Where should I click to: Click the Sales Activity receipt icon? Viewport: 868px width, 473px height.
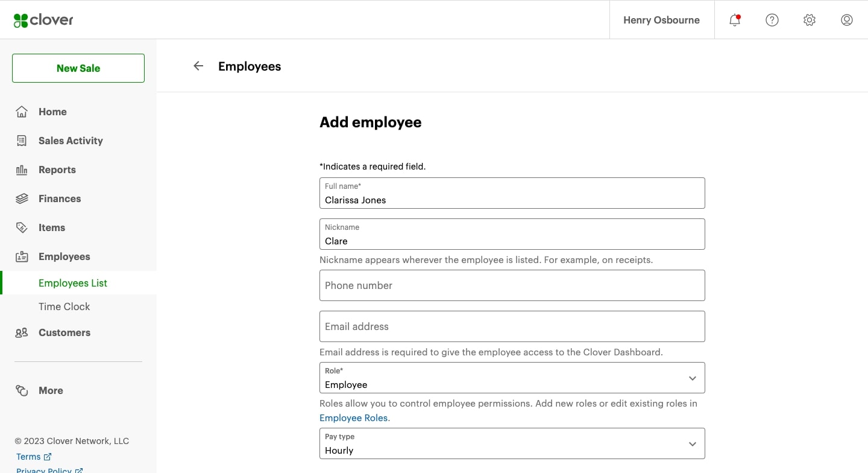click(22, 141)
